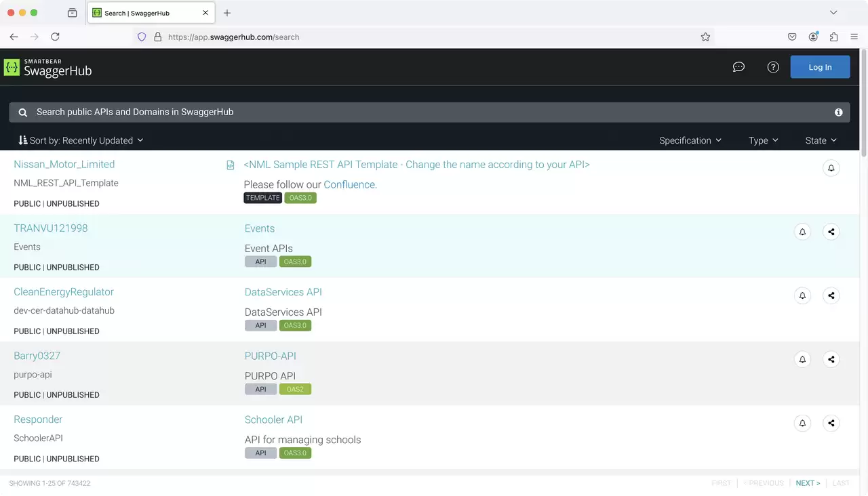Go to NEXT results page
The width and height of the screenshot is (868, 496).
808,483
